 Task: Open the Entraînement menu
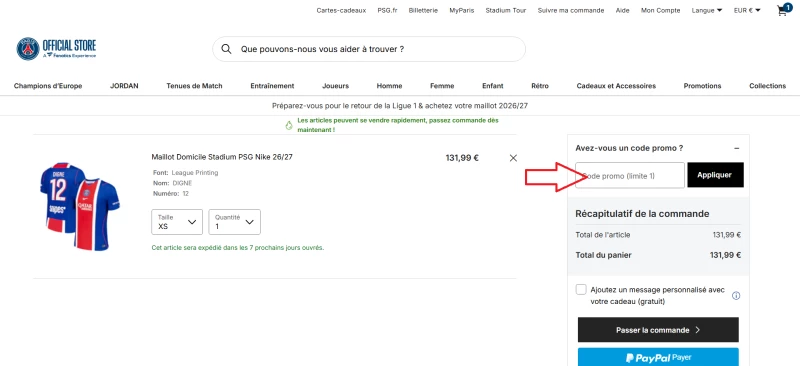click(x=272, y=86)
